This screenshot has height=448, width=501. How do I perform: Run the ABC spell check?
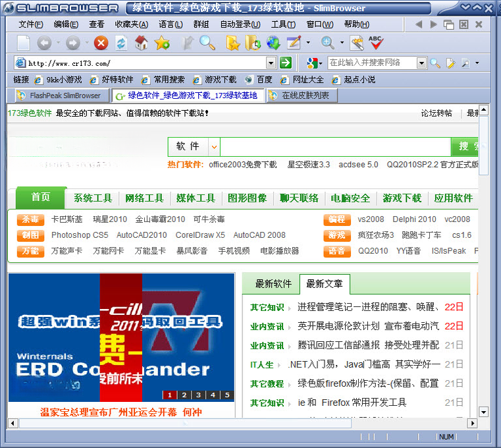(376, 43)
